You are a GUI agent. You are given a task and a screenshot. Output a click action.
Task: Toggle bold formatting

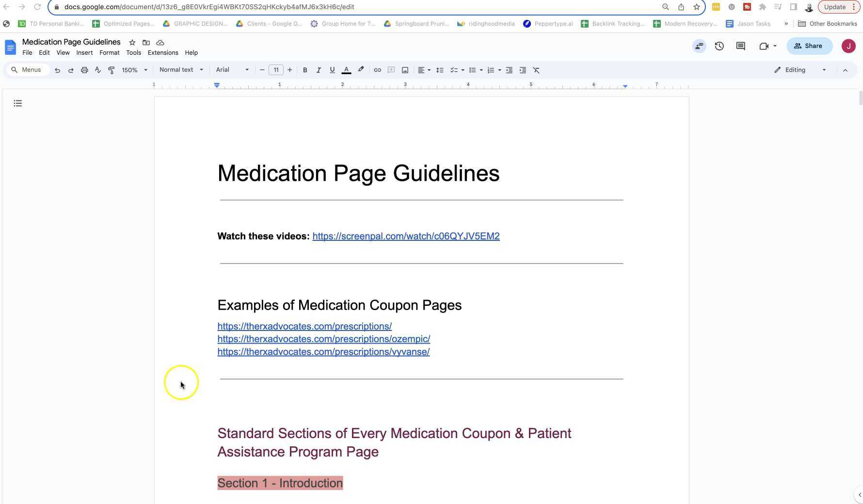click(304, 70)
